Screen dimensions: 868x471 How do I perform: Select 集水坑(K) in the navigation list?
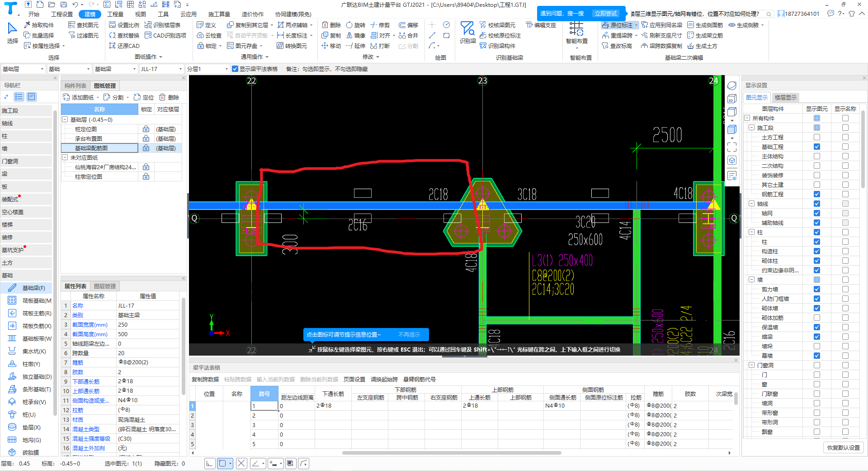[x=26, y=351]
